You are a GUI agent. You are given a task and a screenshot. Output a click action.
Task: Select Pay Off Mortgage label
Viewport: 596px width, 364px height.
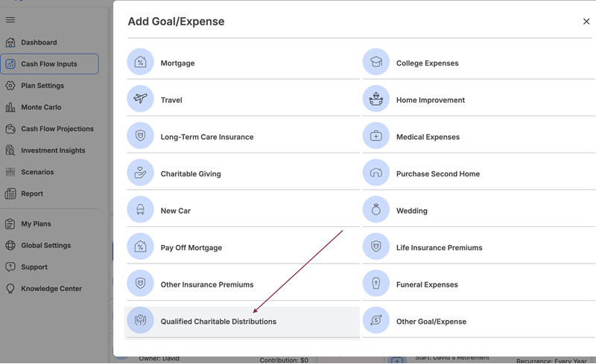(191, 248)
